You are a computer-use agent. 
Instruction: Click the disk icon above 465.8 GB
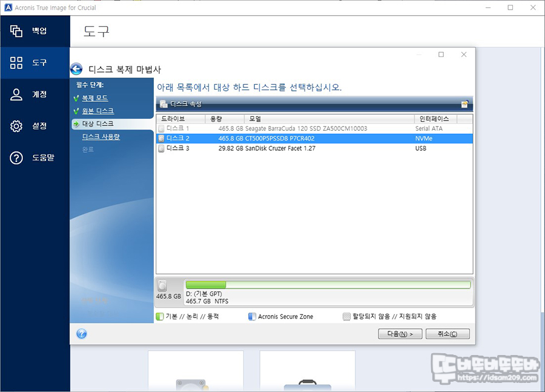coord(162,286)
